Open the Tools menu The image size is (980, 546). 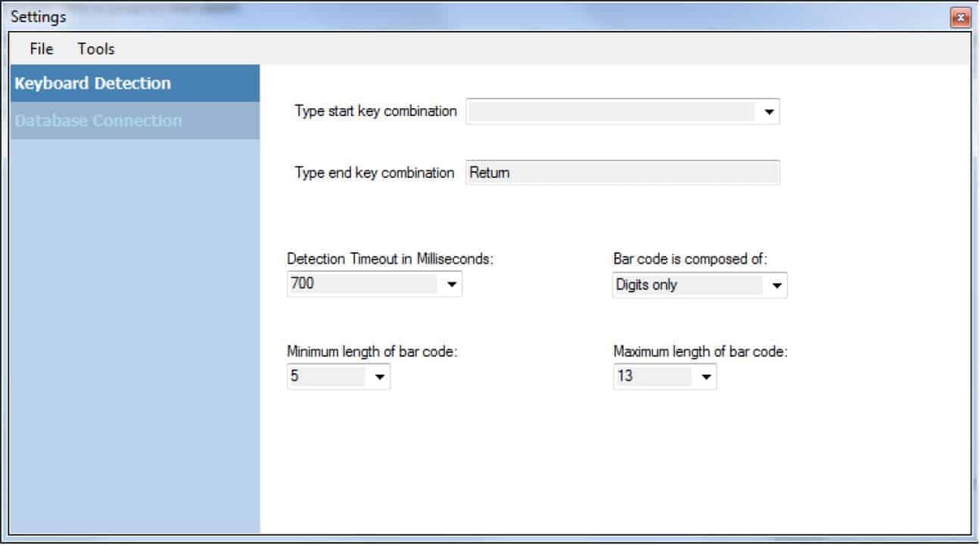96,49
